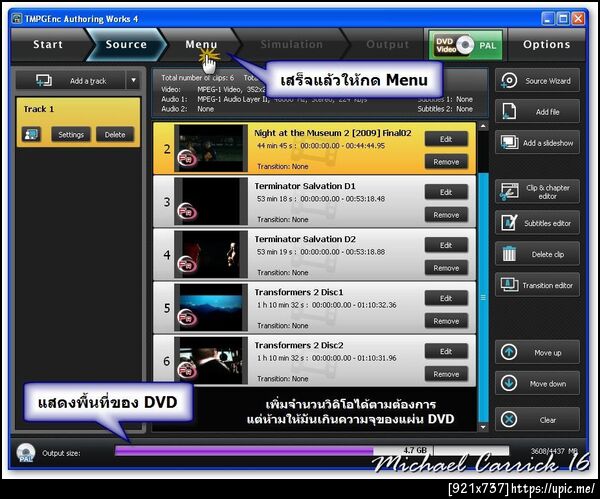Add a slideshow to the track
The height and width of the screenshot is (499, 600).
tap(537, 143)
